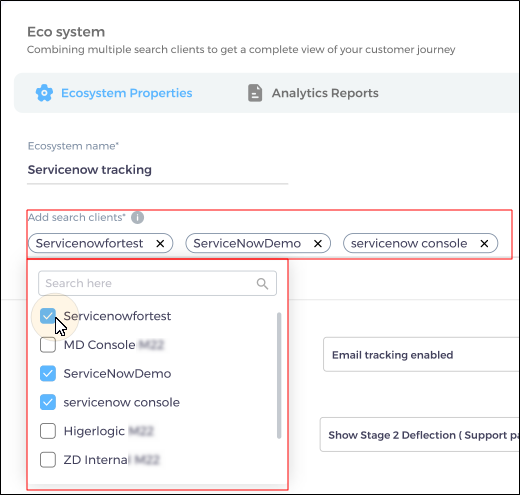Remove the Servicenowfortest chip with its X
This screenshot has height=495, width=520.
pos(160,244)
